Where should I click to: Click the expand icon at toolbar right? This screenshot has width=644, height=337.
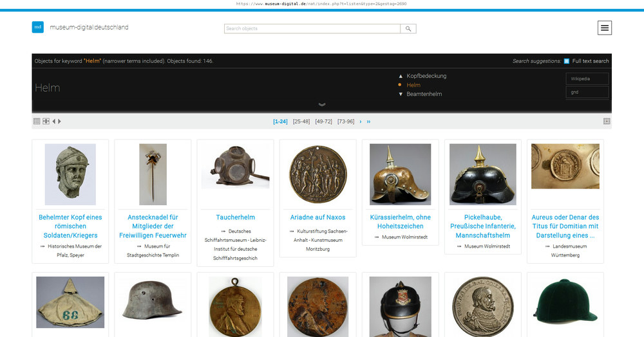(607, 121)
